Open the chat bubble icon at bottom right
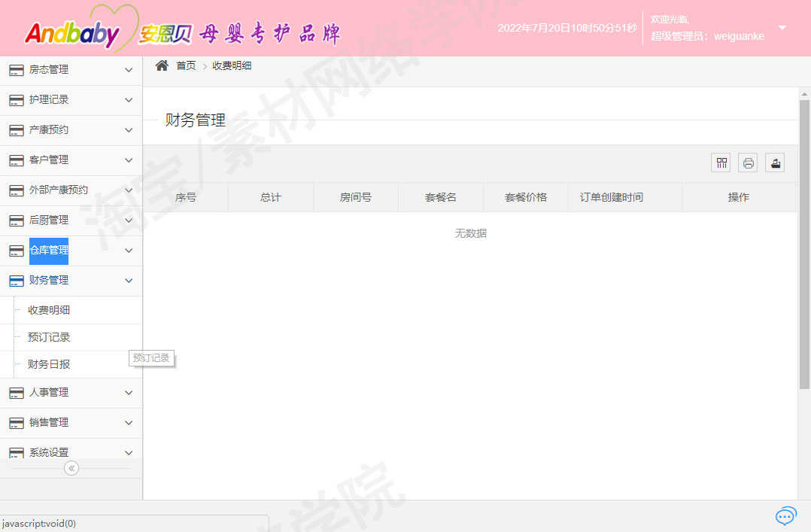 [785, 515]
